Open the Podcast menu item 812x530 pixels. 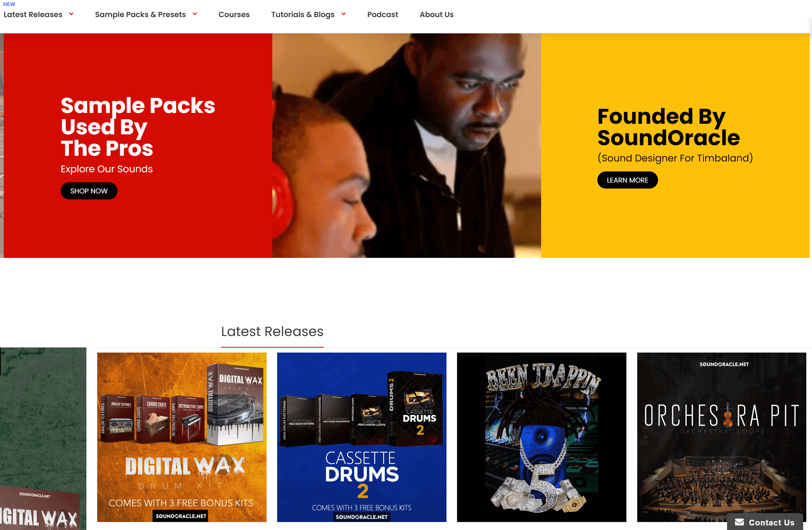[x=382, y=14]
